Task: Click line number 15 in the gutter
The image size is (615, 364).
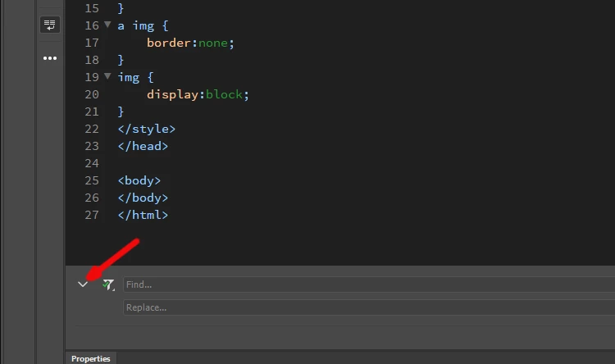Action: point(92,8)
